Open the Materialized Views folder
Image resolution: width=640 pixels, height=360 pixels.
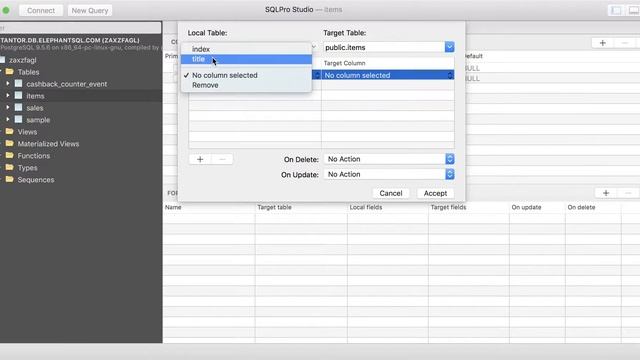point(48,144)
